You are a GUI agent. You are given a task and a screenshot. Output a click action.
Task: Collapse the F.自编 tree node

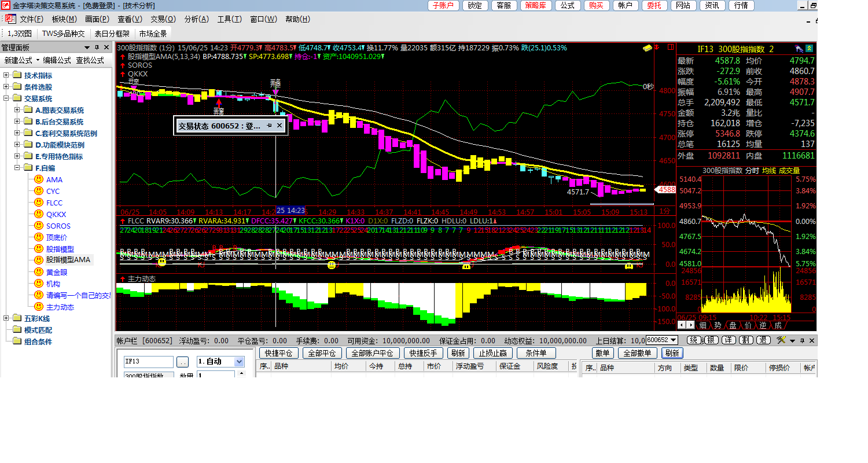[x=17, y=168]
